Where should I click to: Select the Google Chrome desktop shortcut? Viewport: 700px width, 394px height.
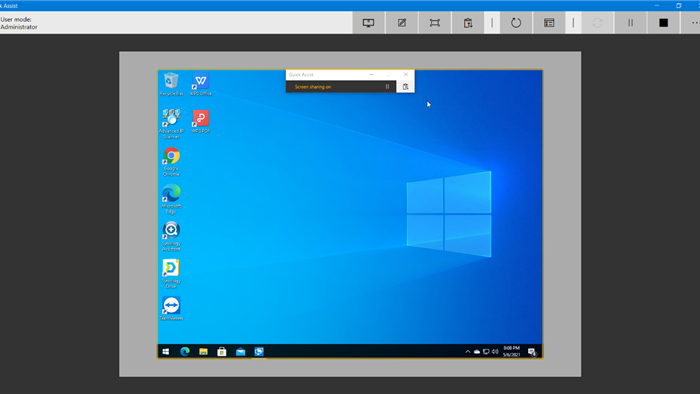[x=171, y=162]
